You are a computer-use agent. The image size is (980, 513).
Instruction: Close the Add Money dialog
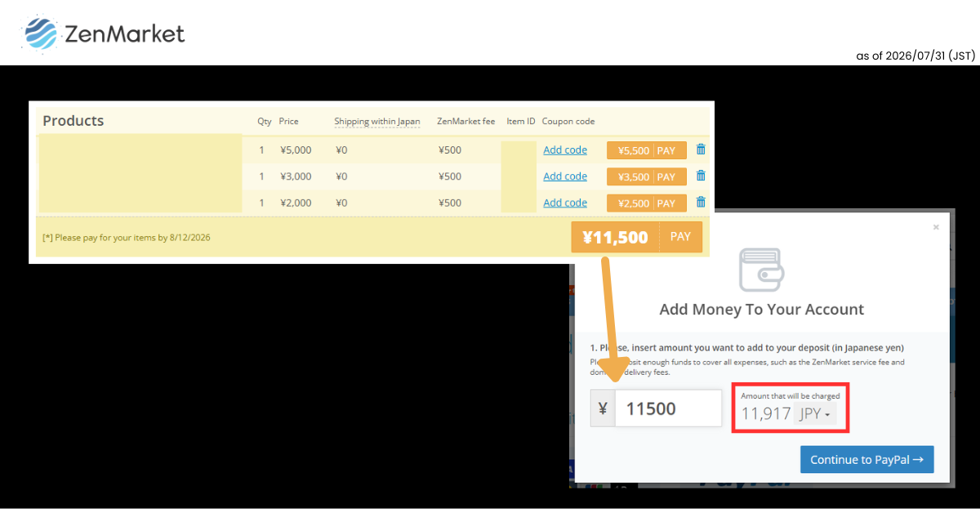(x=936, y=227)
